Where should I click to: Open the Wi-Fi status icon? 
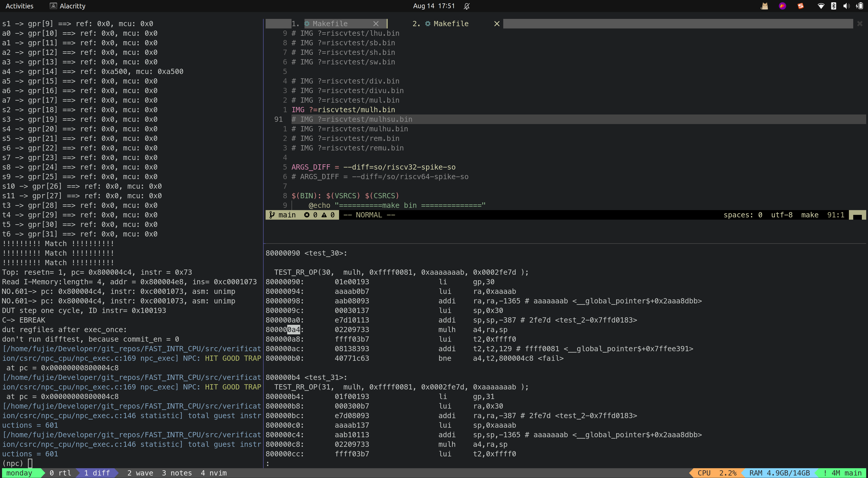(821, 6)
